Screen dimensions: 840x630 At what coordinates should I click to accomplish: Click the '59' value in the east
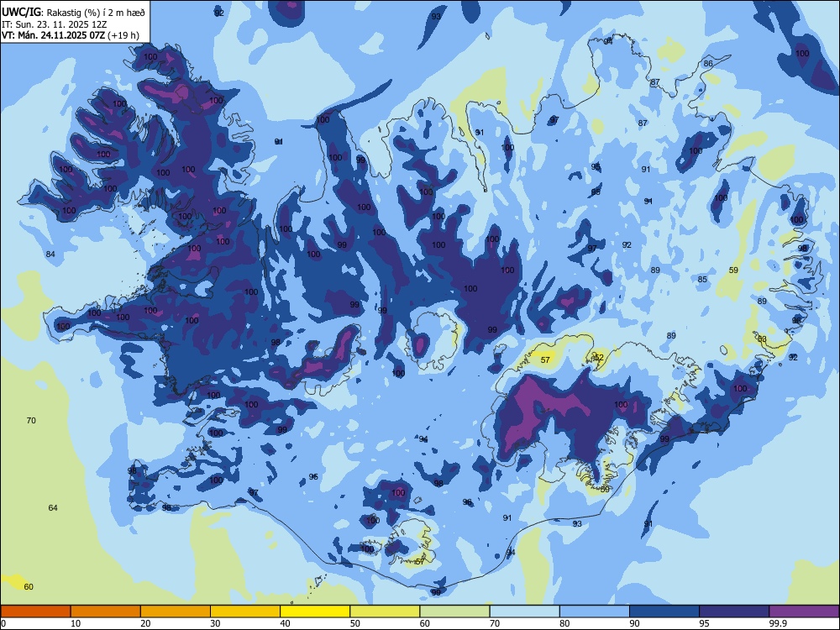pyautogui.click(x=733, y=270)
